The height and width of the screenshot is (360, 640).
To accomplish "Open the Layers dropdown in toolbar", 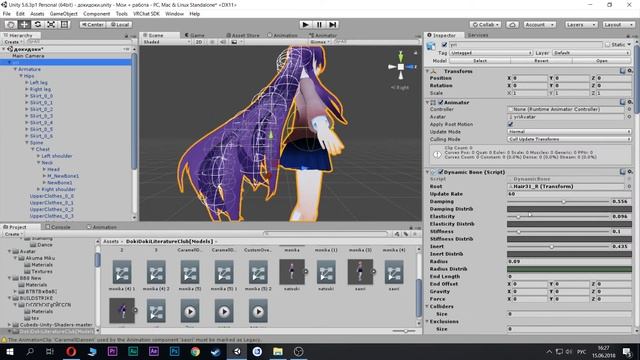I will 580,24.
